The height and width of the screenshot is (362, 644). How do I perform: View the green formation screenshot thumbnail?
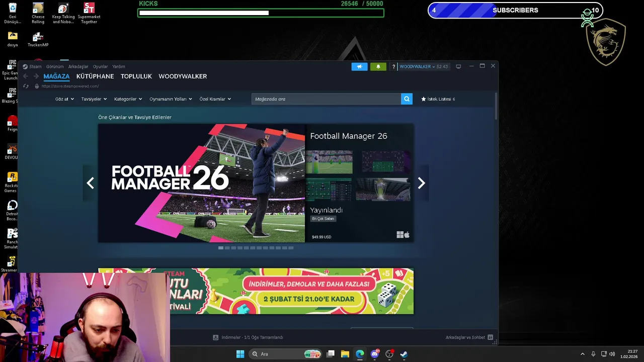pos(329,190)
